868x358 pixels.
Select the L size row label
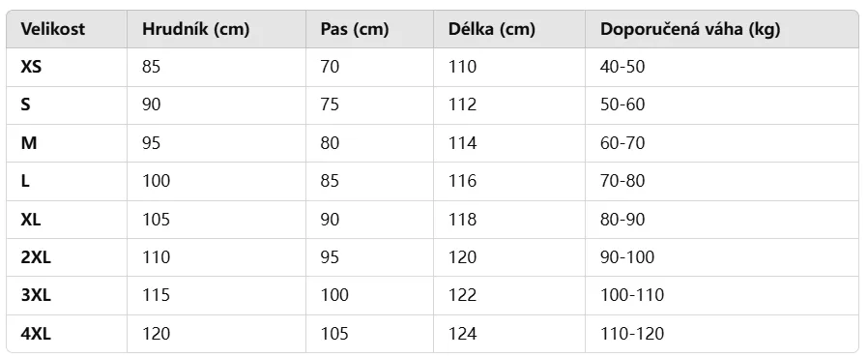25,181
